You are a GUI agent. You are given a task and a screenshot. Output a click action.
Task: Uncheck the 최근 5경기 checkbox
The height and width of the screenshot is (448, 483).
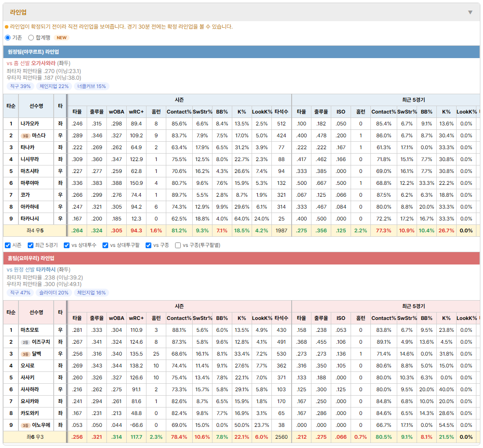(30, 245)
